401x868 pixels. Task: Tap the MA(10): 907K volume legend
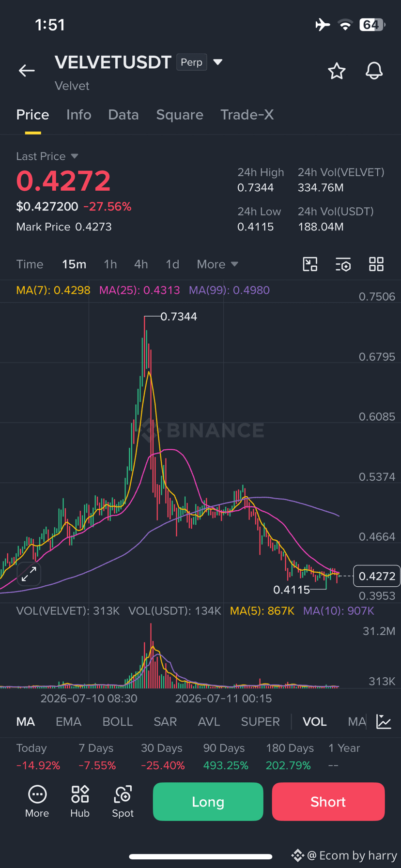click(x=339, y=611)
